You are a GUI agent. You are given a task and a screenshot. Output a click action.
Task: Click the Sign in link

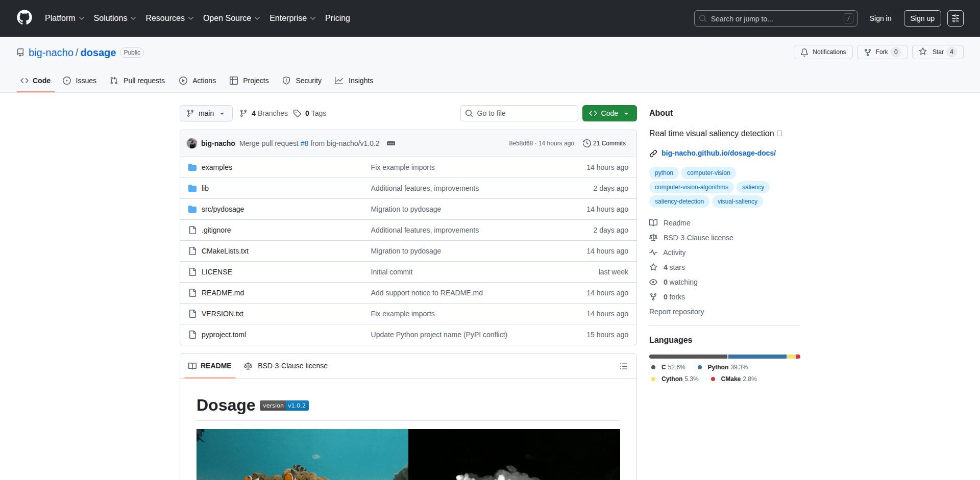[880, 18]
